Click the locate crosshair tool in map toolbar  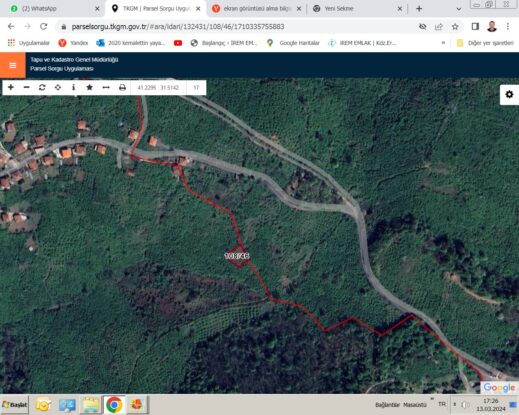[58, 87]
